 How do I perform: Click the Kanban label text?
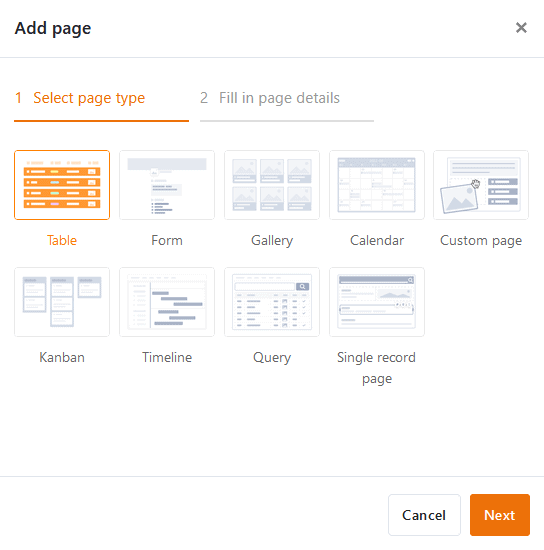click(62, 357)
